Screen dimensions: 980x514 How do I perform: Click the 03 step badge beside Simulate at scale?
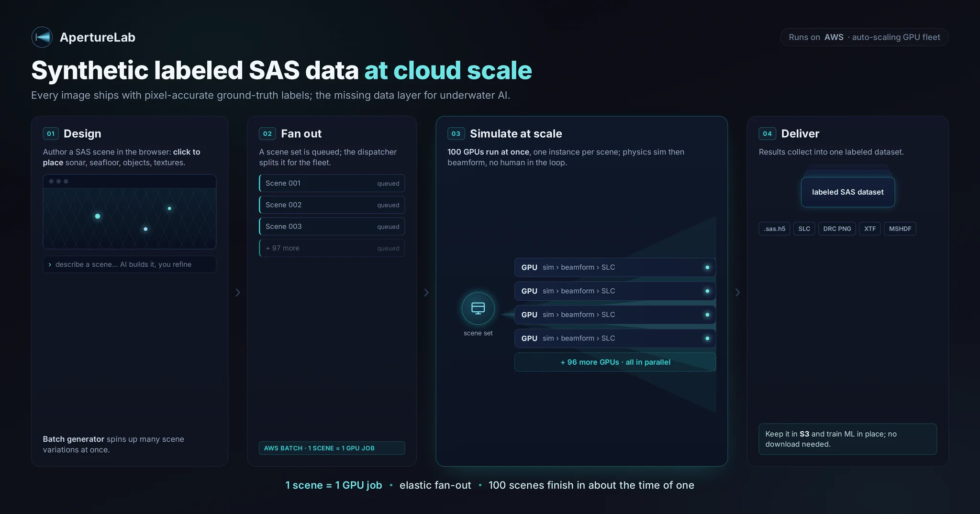[456, 134]
